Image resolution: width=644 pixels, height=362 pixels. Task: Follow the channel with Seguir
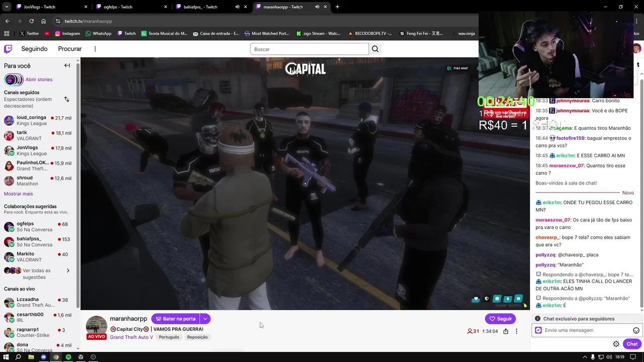500,319
